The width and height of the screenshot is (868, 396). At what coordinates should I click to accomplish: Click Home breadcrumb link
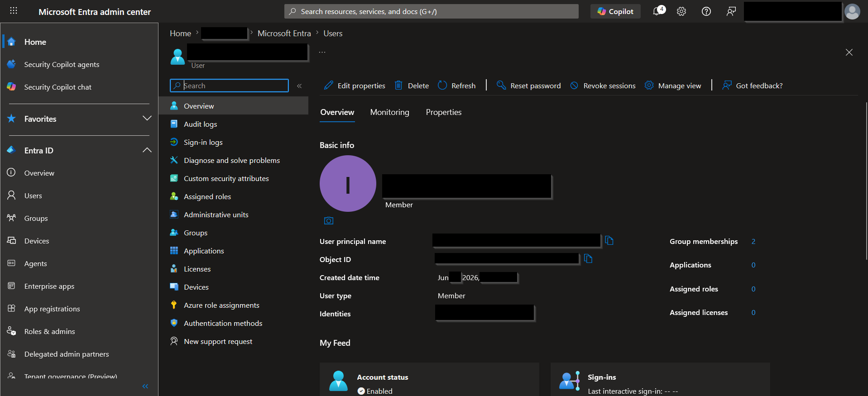pos(180,33)
